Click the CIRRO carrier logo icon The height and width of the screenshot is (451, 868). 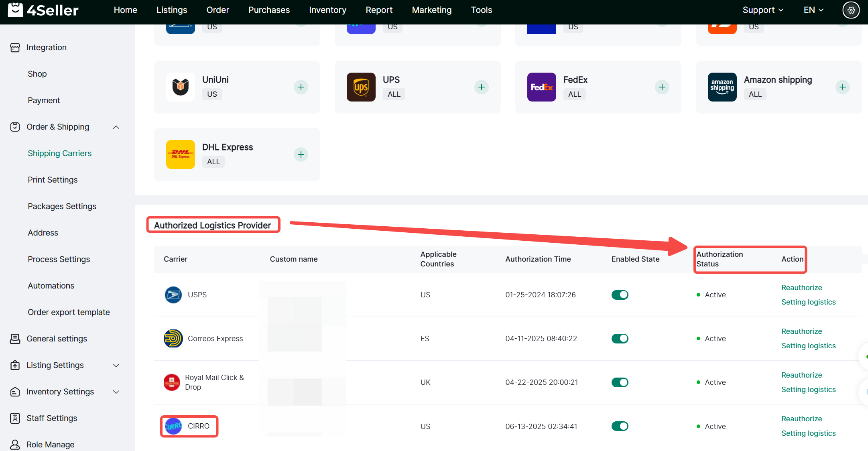tap(173, 426)
